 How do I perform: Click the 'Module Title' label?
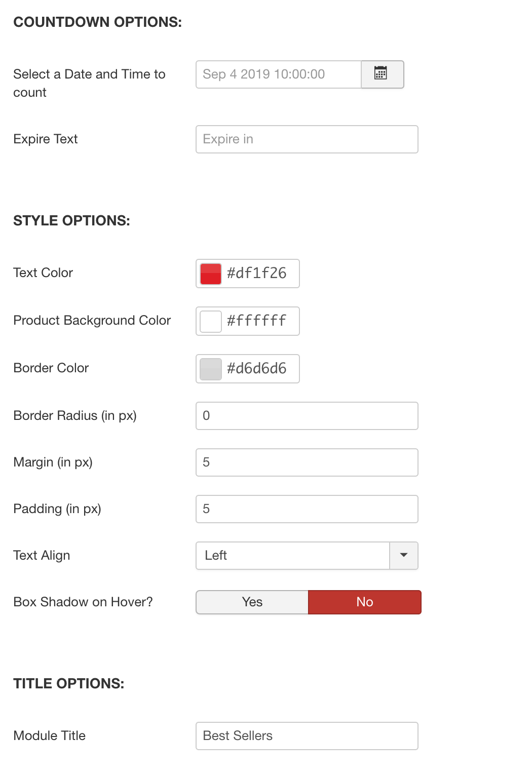click(x=50, y=735)
